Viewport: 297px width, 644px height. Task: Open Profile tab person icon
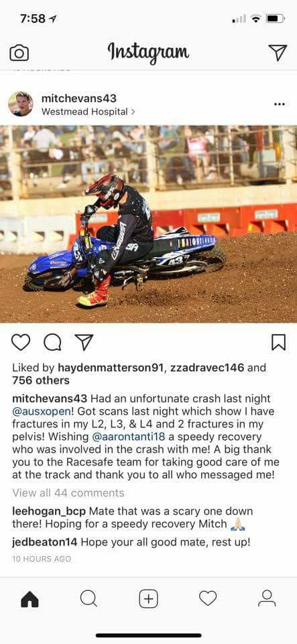[267, 598]
